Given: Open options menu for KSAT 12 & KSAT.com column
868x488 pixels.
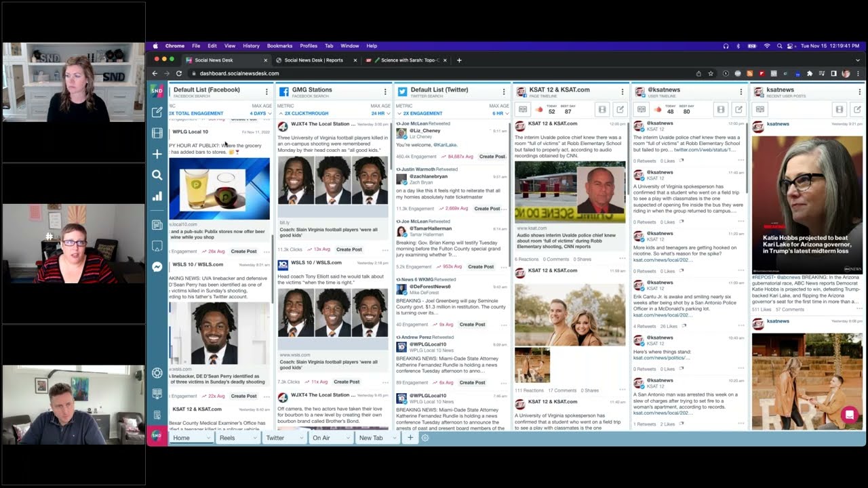Looking at the screenshot, I should (x=622, y=91).
